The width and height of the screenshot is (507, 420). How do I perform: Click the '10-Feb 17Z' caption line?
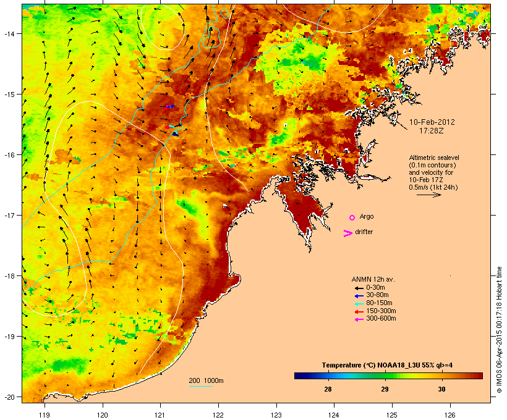coord(426,180)
